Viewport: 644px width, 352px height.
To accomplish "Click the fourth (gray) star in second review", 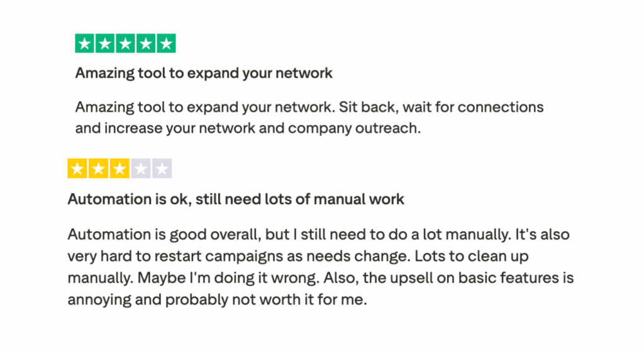I will click(x=141, y=169).
